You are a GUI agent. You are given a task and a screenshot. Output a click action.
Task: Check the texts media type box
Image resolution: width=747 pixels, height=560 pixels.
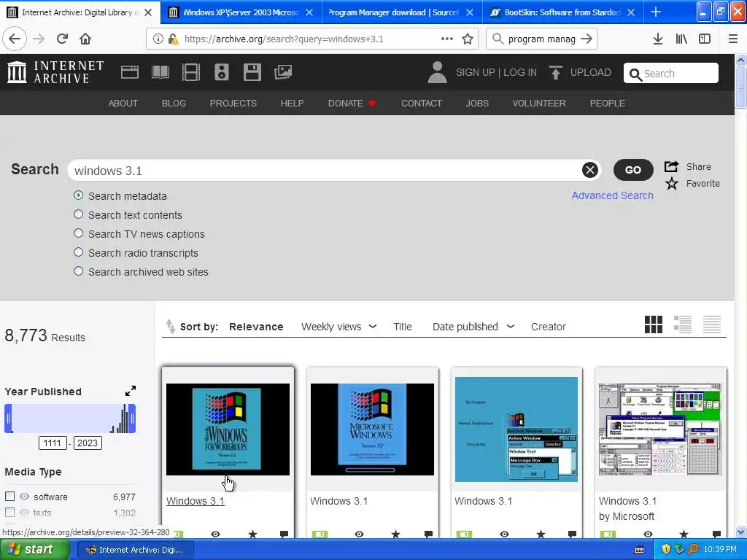[x=9, y=513]
